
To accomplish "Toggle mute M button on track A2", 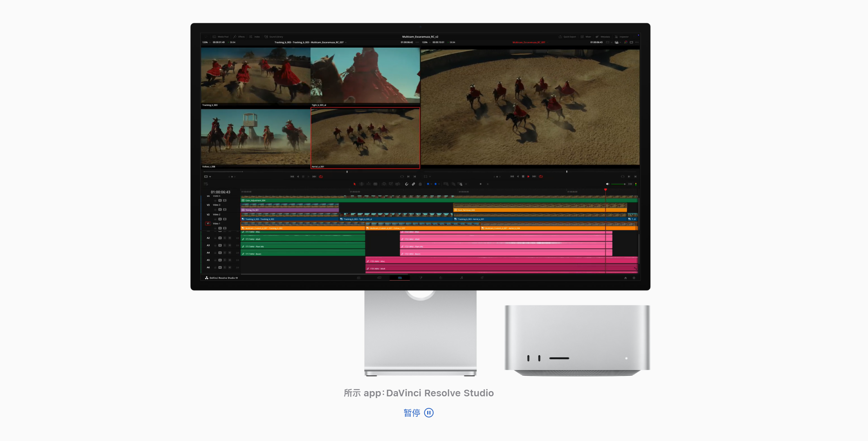I will tap(229, 238).
